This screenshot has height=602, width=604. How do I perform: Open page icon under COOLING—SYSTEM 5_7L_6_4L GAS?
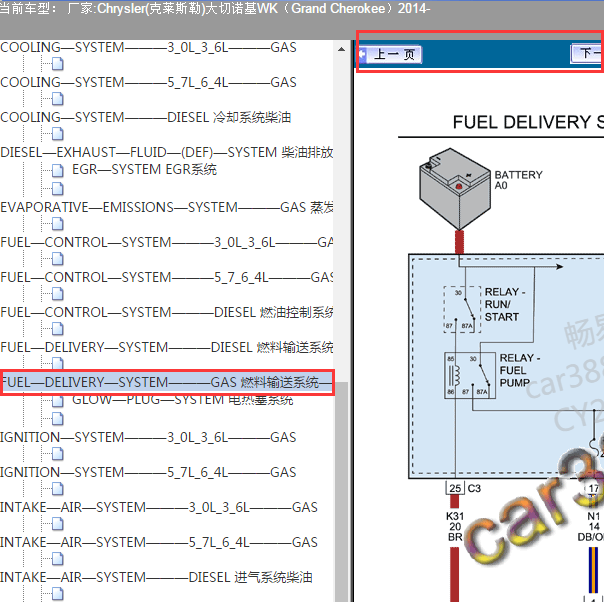coord(57,99)
